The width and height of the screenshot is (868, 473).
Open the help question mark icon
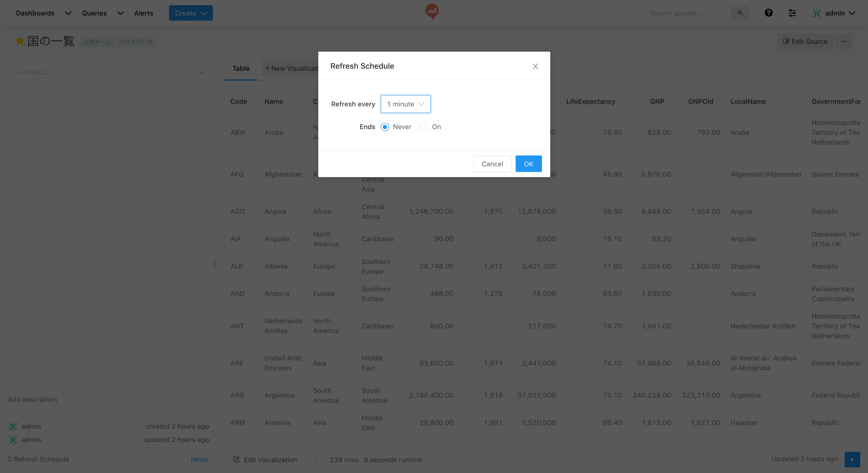[x=768, y=13]
